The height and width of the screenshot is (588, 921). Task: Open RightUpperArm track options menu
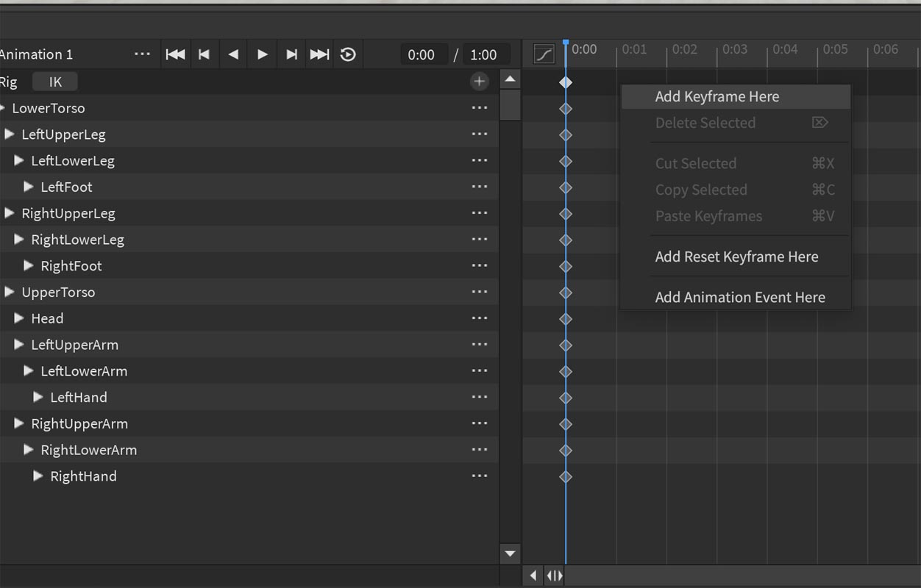pos(480,423)
